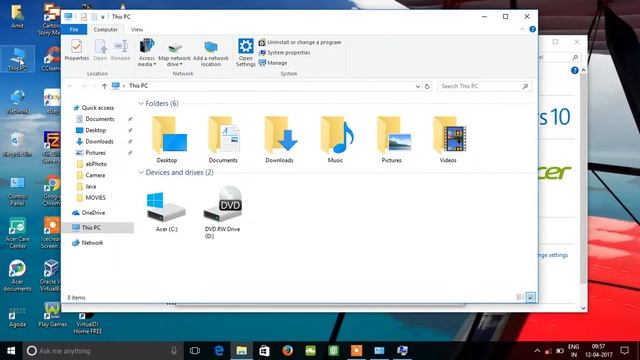
Task: Select This PC in navigation pane
Action: point(98,227)
